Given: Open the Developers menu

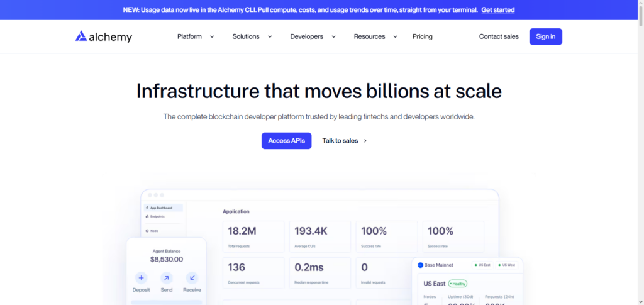Looking at the screenshot, I should (x=306, y=36).
